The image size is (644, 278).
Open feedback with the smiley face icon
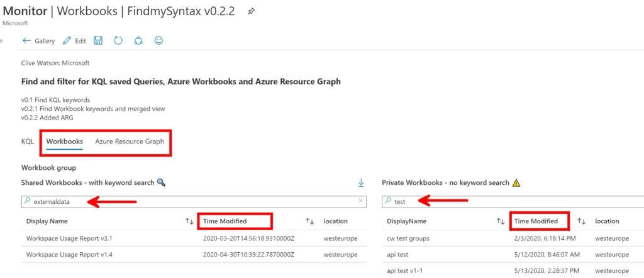158,41
